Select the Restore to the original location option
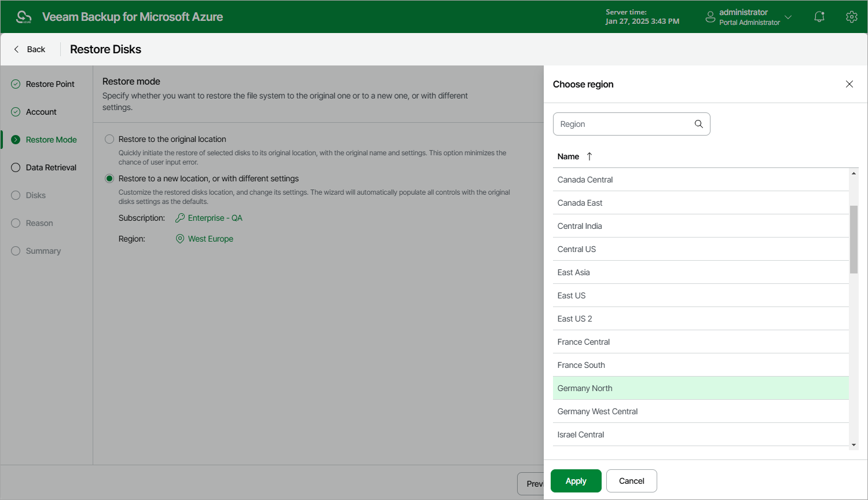 coord(109,139)
